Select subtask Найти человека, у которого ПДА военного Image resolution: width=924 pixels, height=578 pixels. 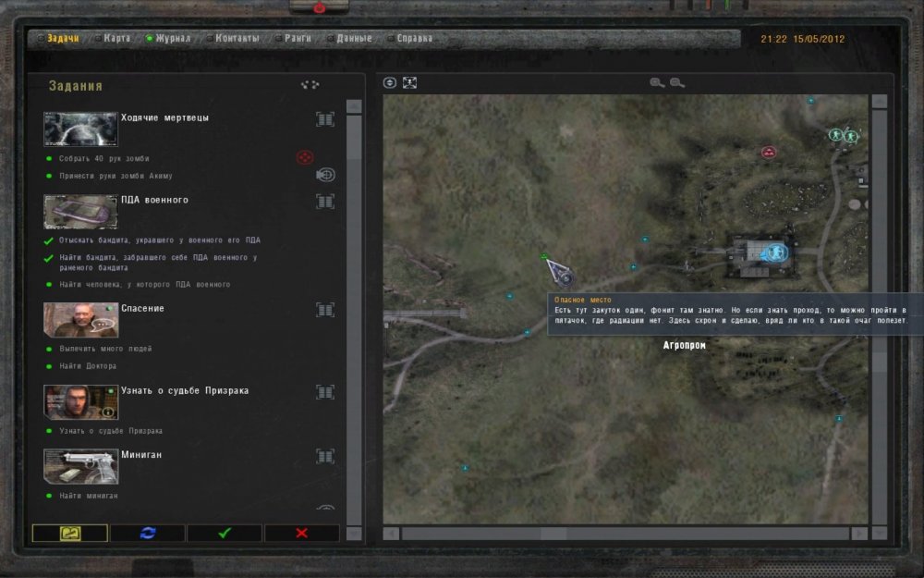144,284
